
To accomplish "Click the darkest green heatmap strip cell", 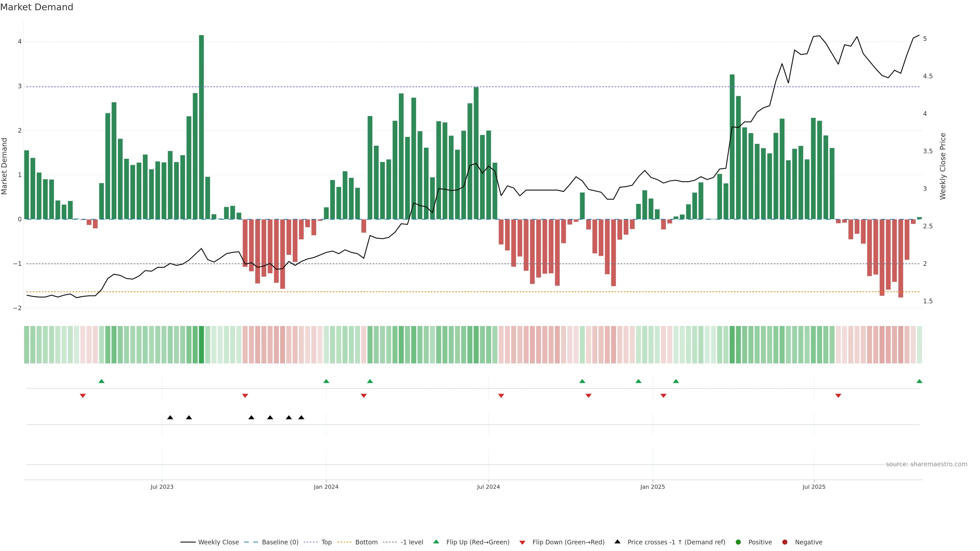I will pyautogui.click(x=201, y=345).
